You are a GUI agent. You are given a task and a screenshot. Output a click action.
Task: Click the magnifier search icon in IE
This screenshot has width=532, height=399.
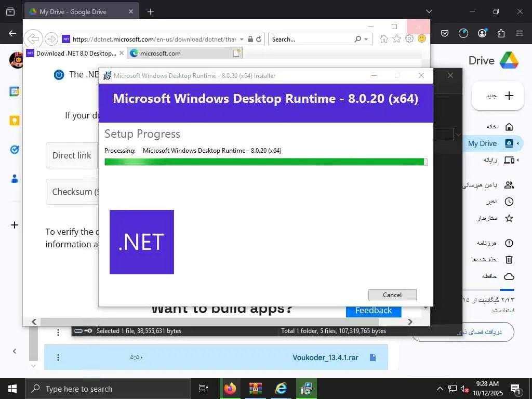click(357, 39)
